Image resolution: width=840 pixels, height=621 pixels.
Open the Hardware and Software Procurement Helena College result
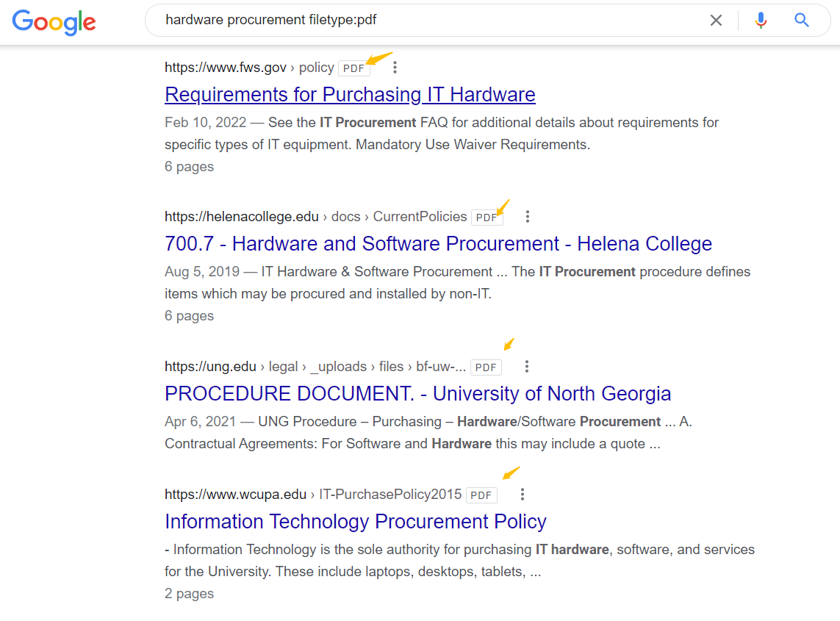437,243
